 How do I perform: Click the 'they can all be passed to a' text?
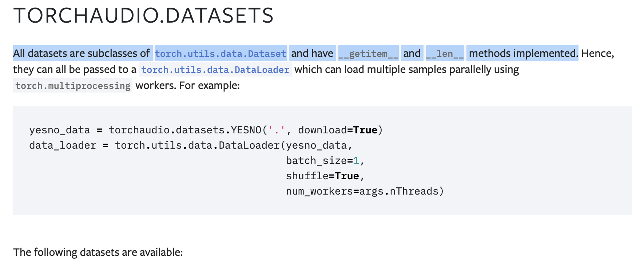pos(75,70)
